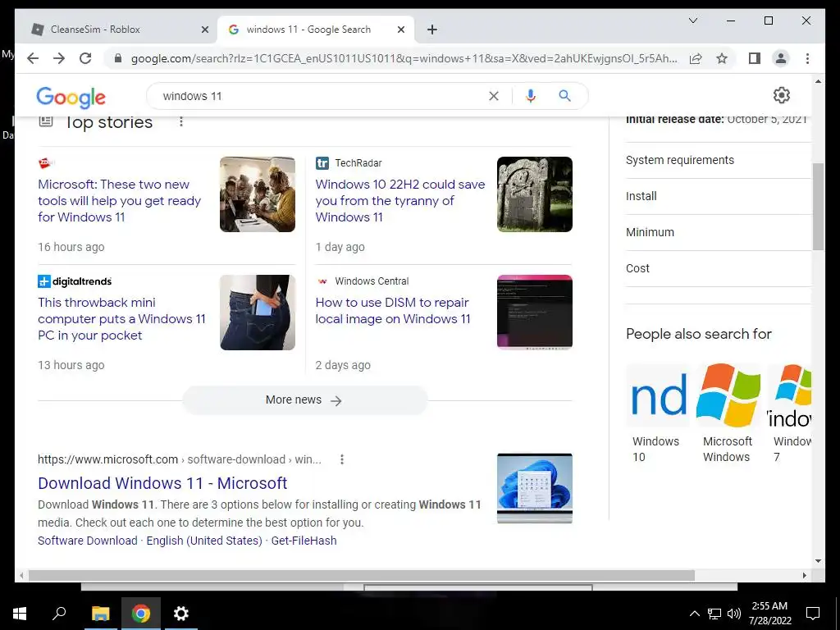Open the volume tray icon
The width and height of the screenshot is (840, 630).
tap(734, 614)
